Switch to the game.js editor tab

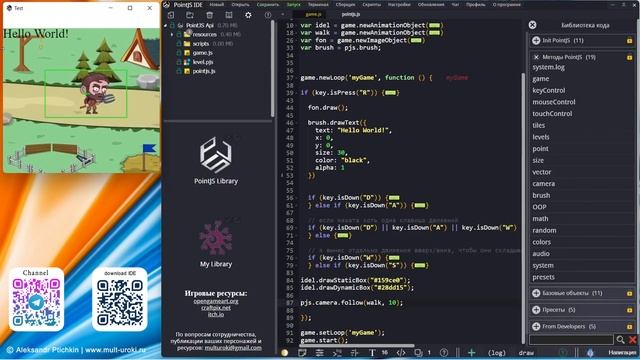point(313,14)
